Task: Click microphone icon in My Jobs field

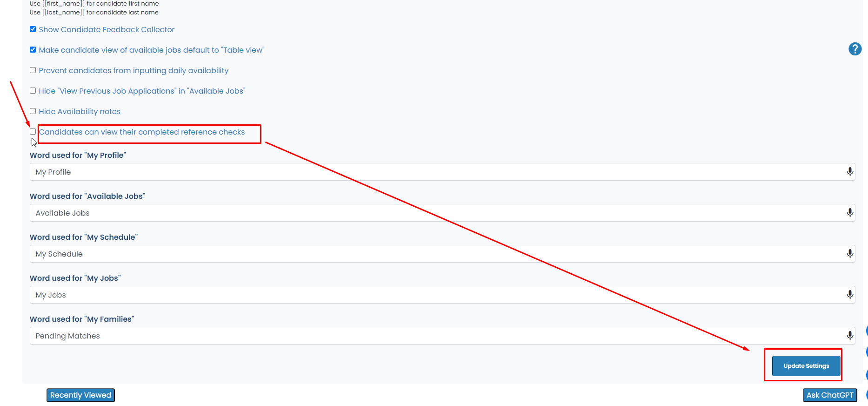Action: pos(850,295)
